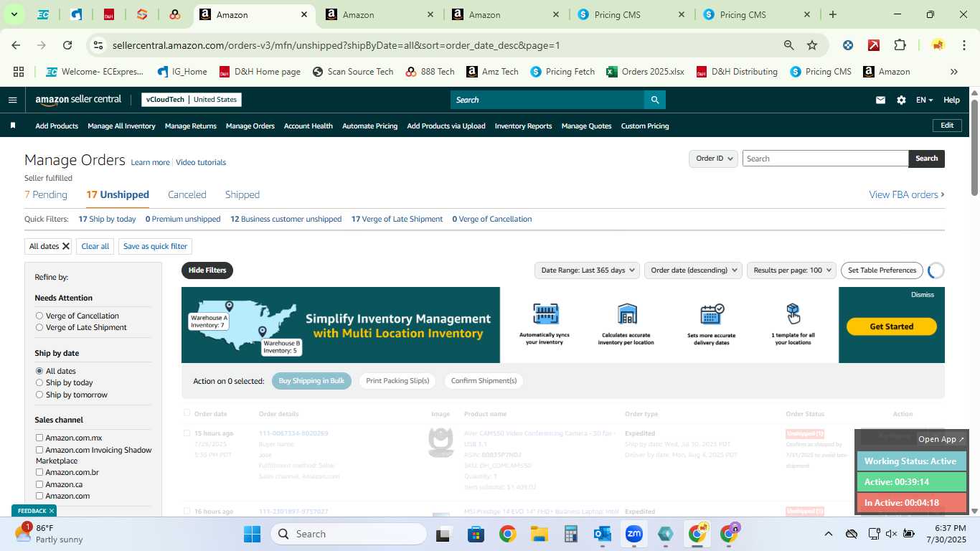Open Calculator from the taskbar
This screenshot has height=551, width=980.
click(571, 534)
